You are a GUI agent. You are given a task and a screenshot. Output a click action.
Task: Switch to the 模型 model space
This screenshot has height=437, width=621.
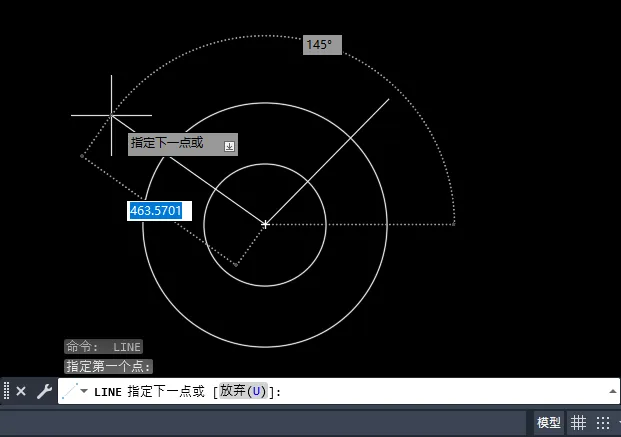click(x=549, y=423)
